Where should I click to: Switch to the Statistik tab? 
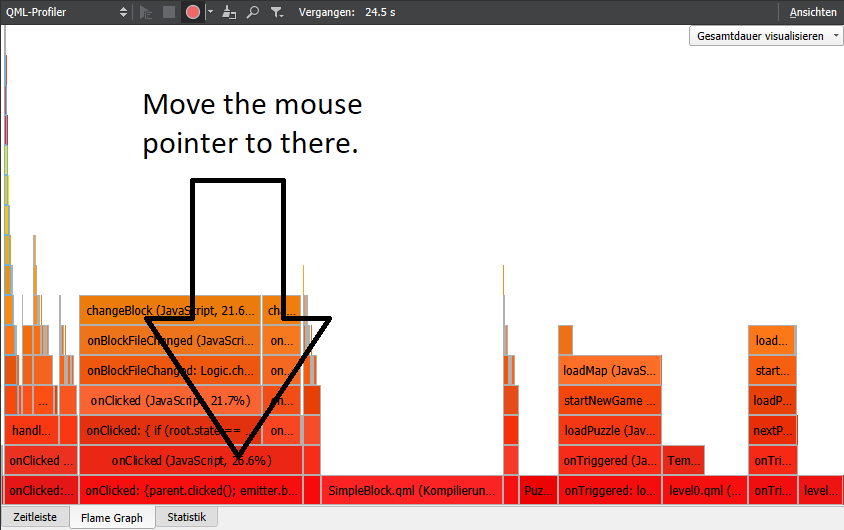187,518
